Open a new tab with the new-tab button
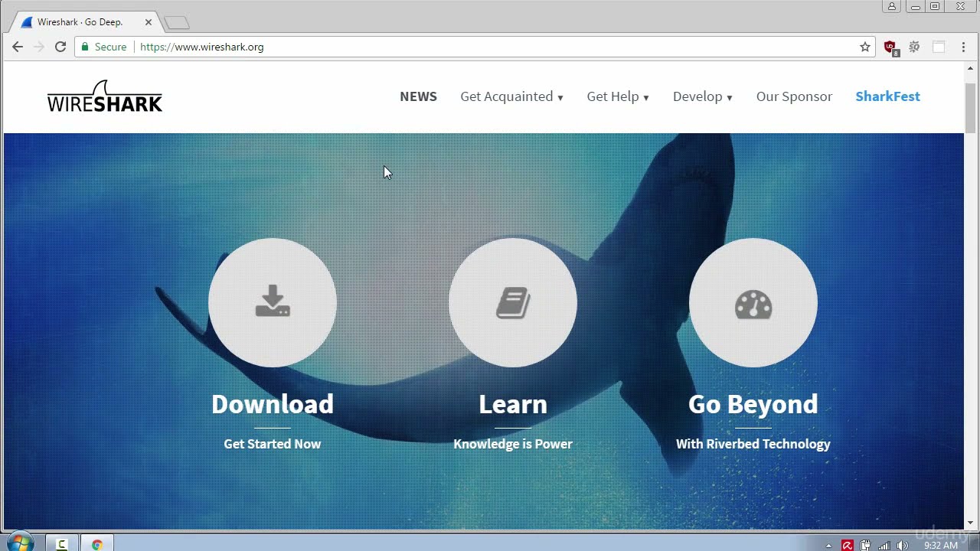Image resolution: width=980 pixels, height=551 pixels. (x=176, y=23)
